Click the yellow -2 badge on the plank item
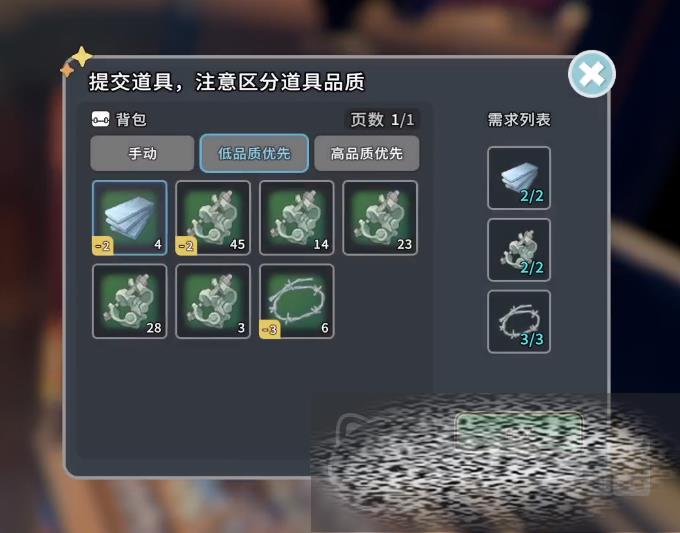The image size is (680, 533). coord(103,246)
